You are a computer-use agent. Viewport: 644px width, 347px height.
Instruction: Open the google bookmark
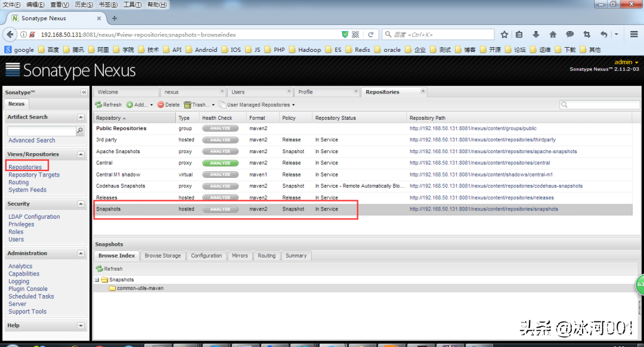click(19, 49)
